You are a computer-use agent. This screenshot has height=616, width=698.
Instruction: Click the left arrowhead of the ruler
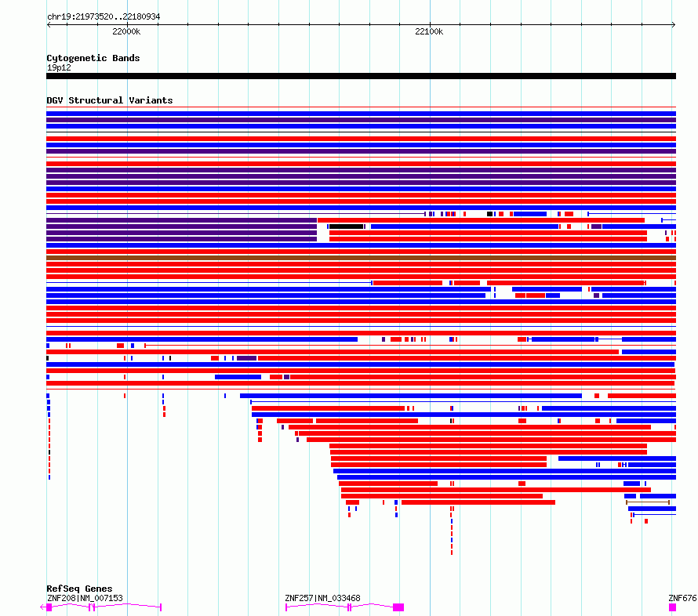point(49,25)
